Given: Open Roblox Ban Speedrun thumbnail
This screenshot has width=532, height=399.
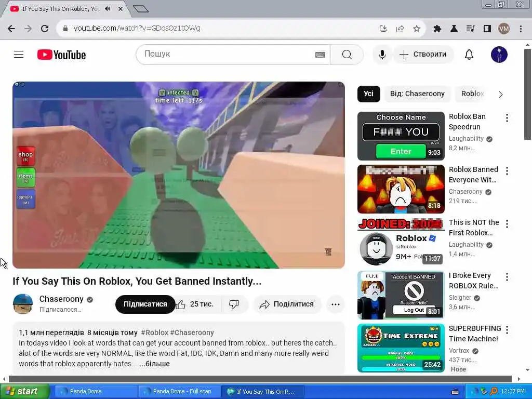Looking at the screenshot, I should [x=401, y=136].
